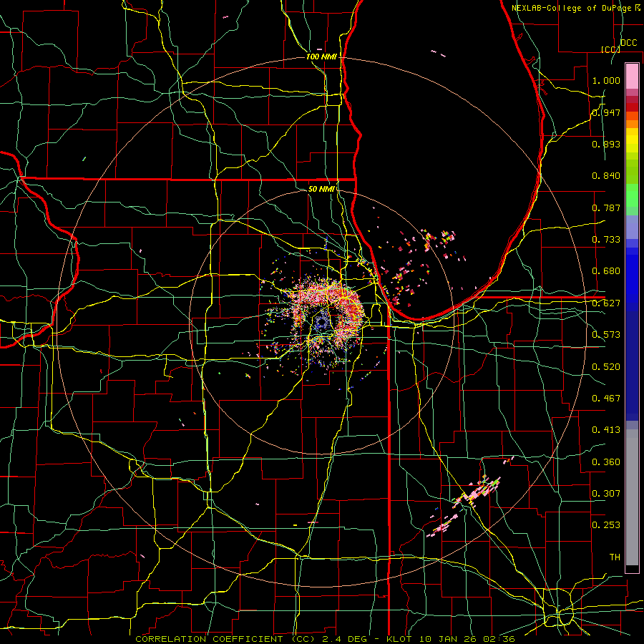The image size is (644, 644).
Task: Click the pink swatch at color bar top
Action: (632, 76)
